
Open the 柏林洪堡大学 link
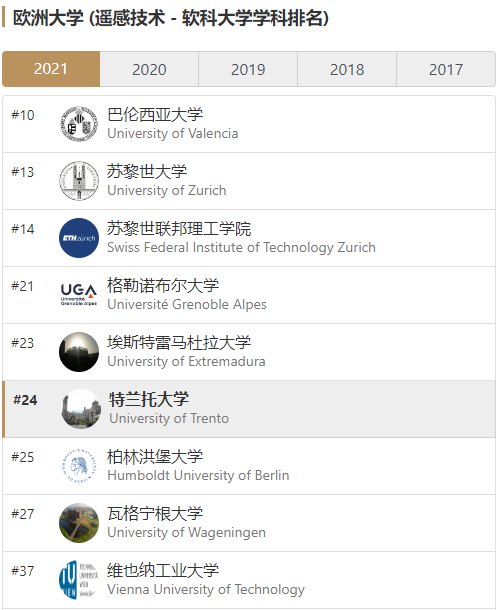tap(155, 457)
